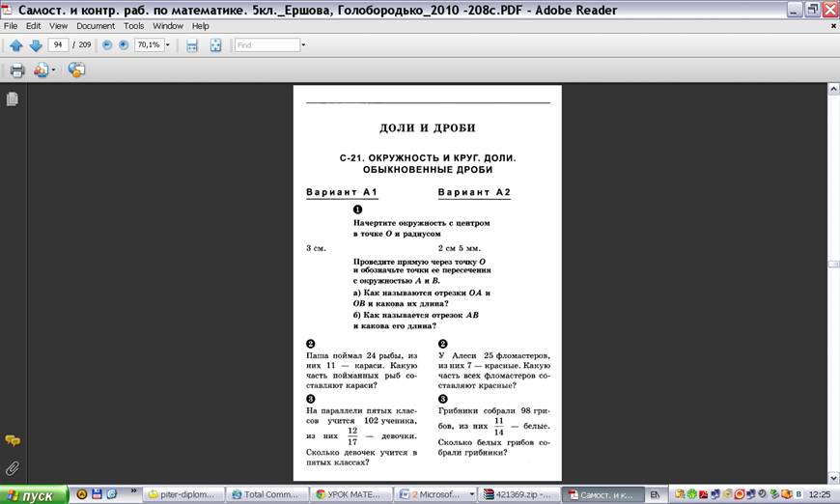Viewport: 840px width, 504px height.
Task: Open the zoom level dropdown arrow
Action: tap(167, 45)
